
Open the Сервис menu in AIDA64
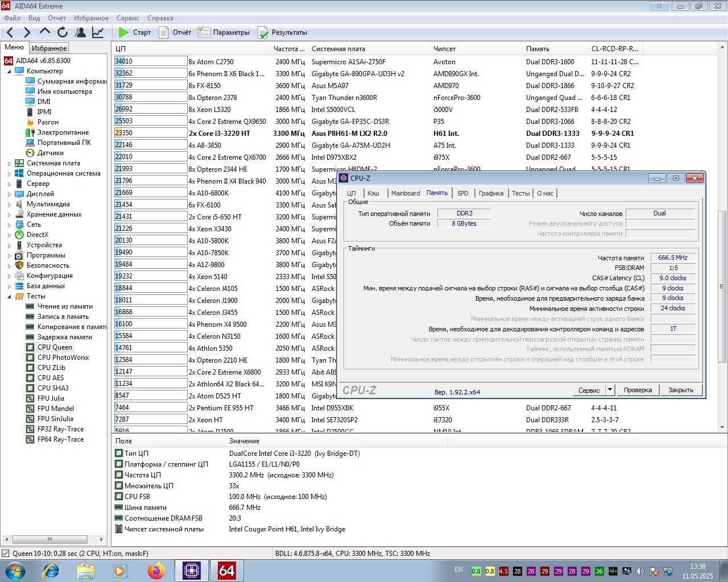pyautogui.click(x=128, y=18)
